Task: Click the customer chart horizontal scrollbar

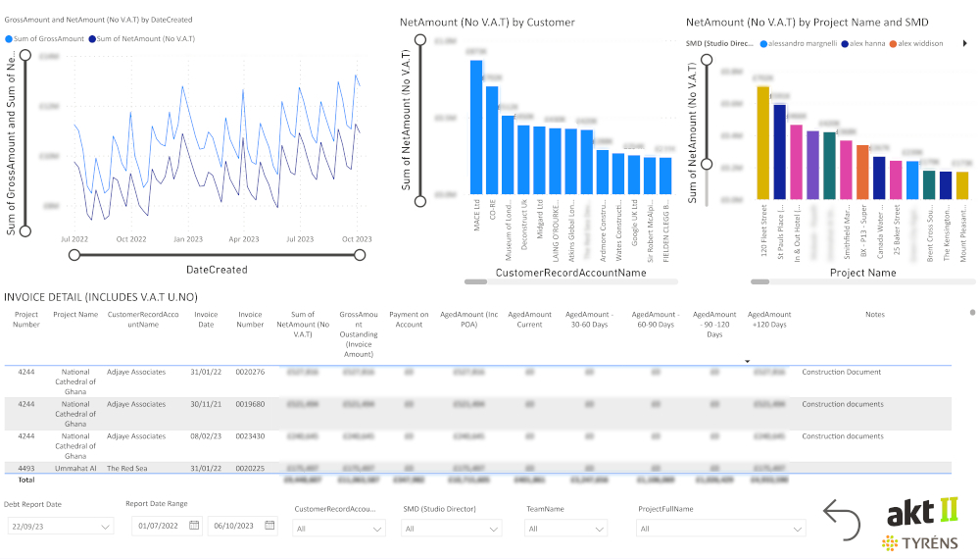Action: click(x=475, y=282)
